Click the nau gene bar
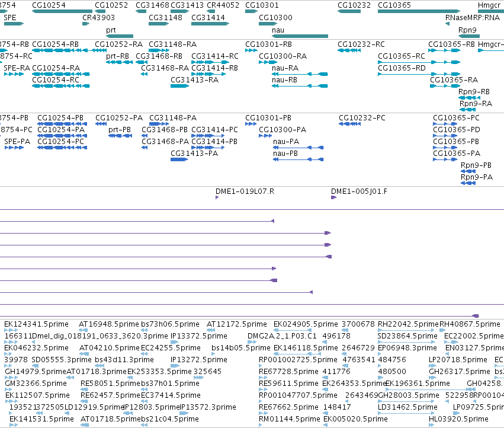Image resolution: width=504 pixels, height=428 pixels. pos(300,36)
